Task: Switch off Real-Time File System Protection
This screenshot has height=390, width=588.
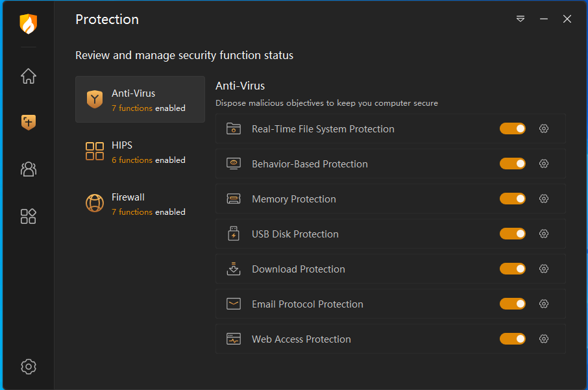Action: pyautogui.click(x=513, y=128)
